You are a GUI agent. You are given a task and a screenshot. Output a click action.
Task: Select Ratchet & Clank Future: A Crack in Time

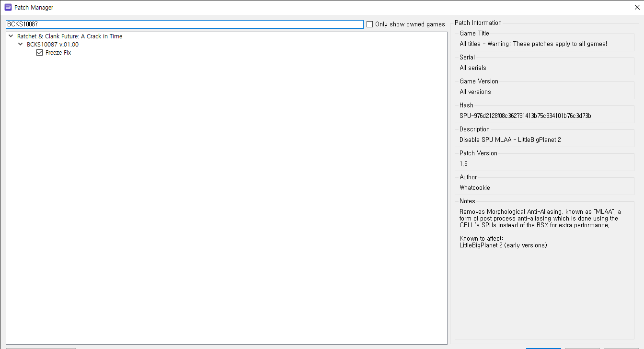[70, 36]
